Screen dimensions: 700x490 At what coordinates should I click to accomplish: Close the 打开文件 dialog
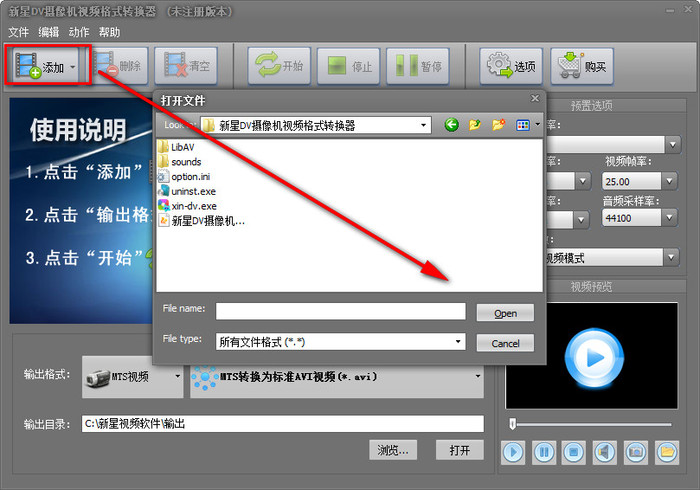(x=535, y=98)
